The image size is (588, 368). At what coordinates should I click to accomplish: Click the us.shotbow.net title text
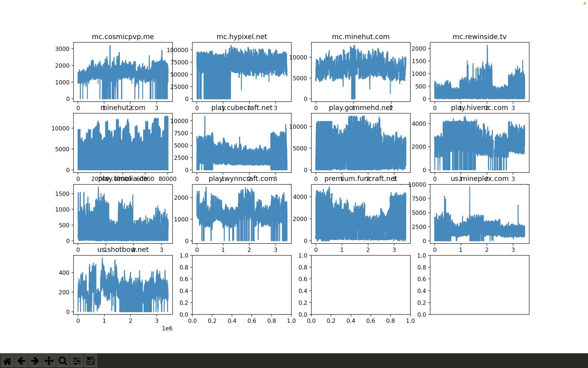123,250
